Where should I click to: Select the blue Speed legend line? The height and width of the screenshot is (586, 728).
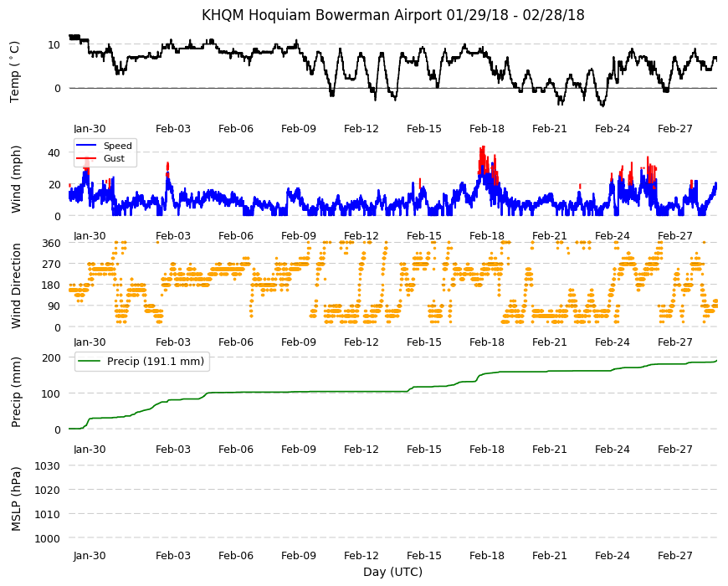click(x=85, y=146)
